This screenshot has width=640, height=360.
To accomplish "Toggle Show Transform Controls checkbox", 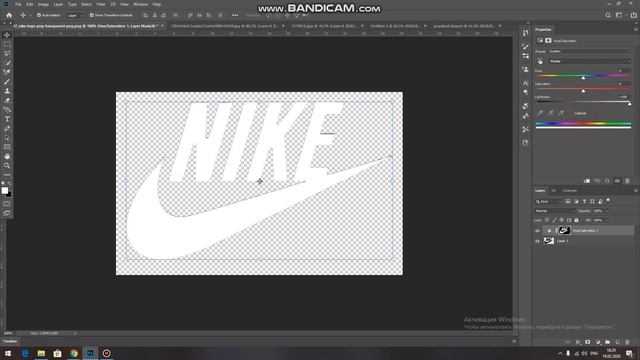I will pyautogui.click(x=91, y=15).
